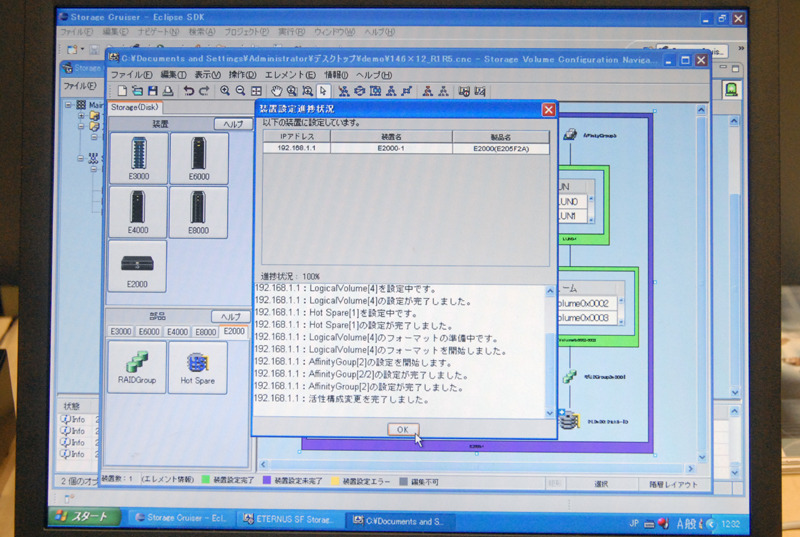This screenshot has width=800, height=537.
Task: Switch to the ETERNUS SF Storage taskbar item
Action: tap(289, 519)
